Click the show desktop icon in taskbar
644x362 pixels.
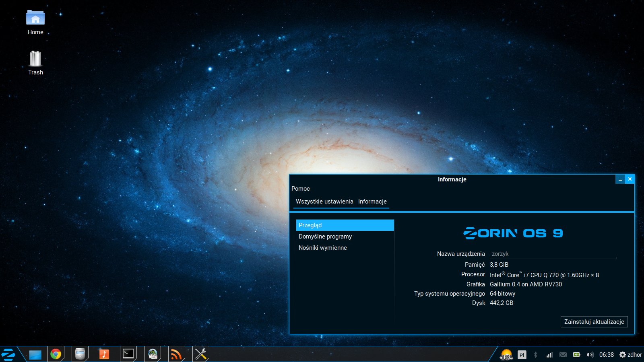click(35, 354)
